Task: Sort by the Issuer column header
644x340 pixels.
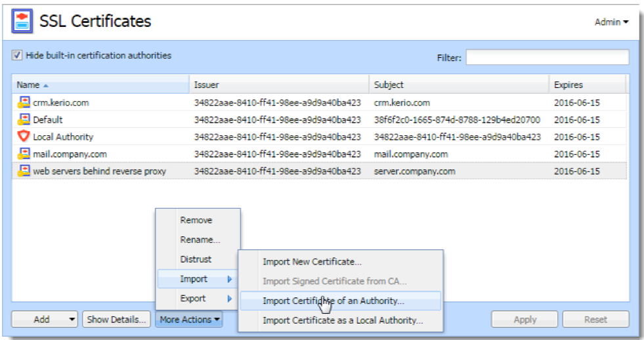Action: (279, 85)
